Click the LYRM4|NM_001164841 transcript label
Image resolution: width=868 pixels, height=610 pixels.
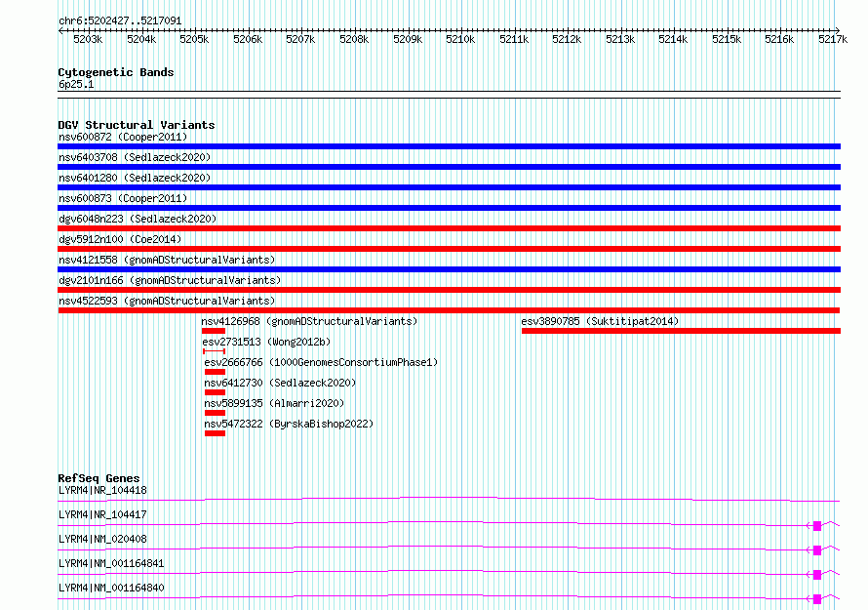[x=111, y=563]
